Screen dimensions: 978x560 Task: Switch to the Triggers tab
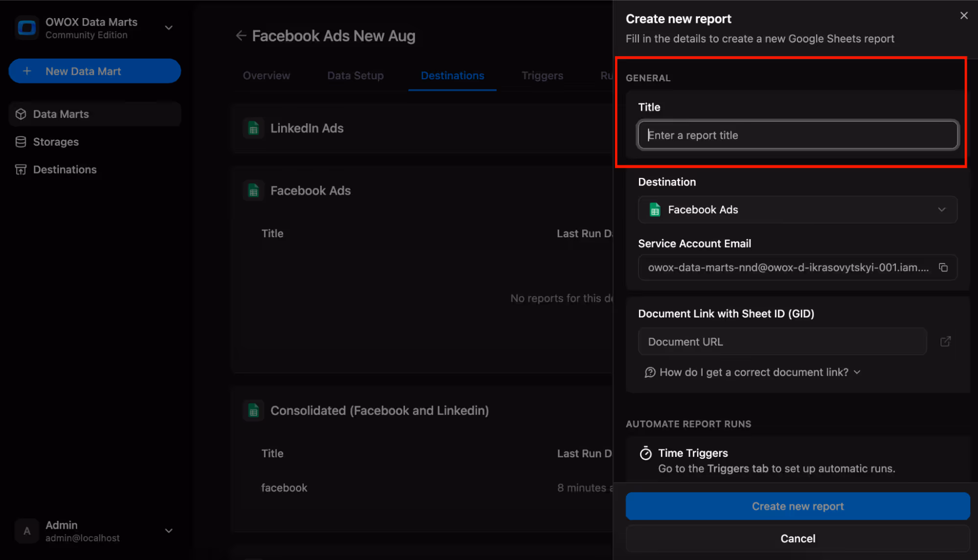[x=543, y=76]
